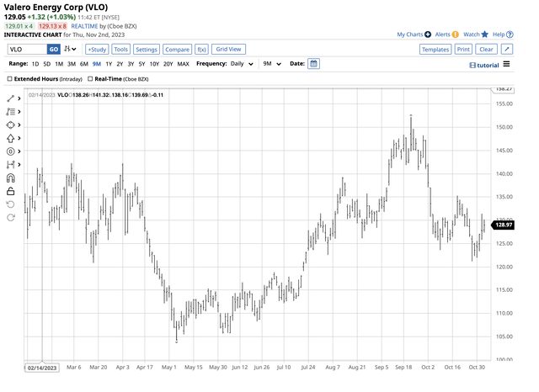Select the shapes drawing tool
The width and height of the screenshot is (539, 392).
pos(10,125)
